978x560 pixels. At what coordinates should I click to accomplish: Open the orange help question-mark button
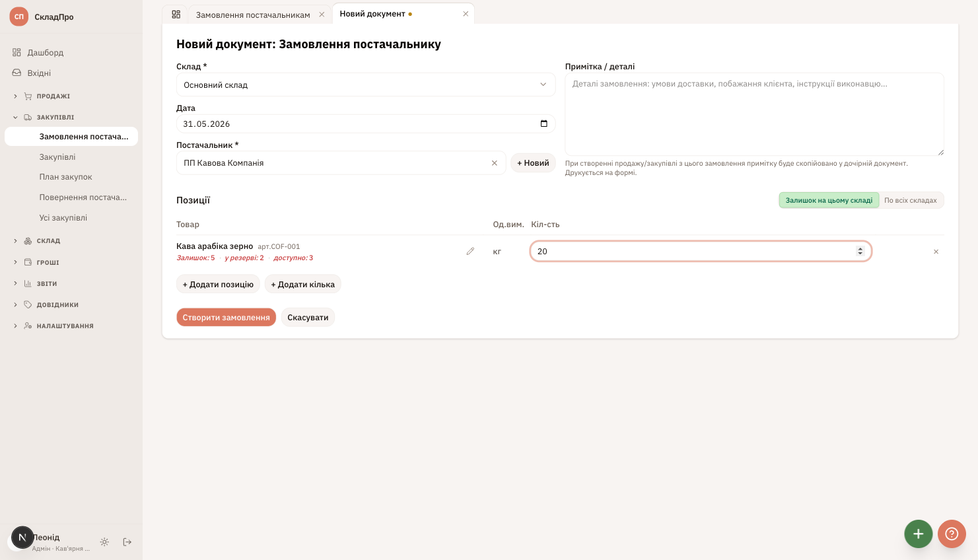[x=952, y=534]
